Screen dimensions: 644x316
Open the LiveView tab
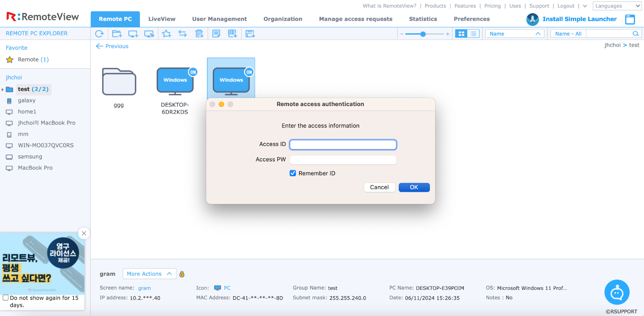[162, 19]
